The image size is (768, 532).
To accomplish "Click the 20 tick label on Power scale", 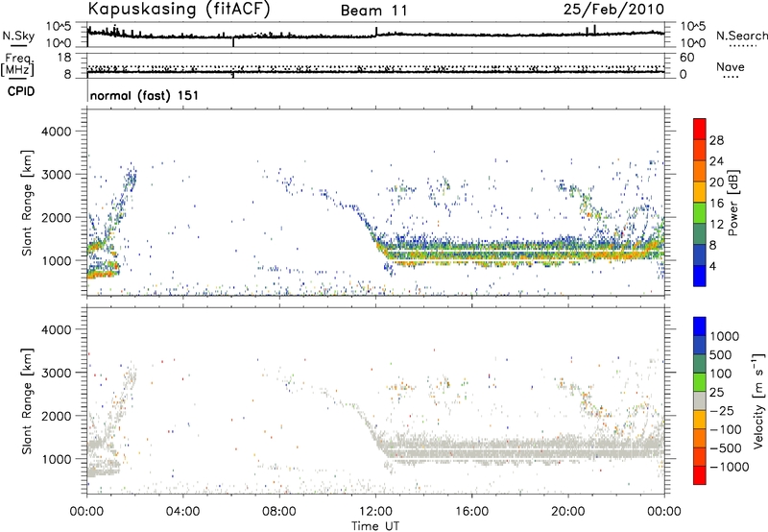I will point(716,182).
